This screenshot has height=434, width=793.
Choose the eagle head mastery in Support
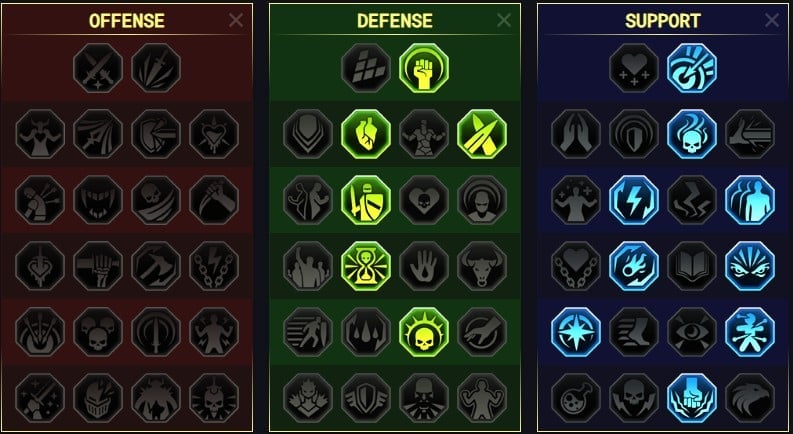coord(750,399)
